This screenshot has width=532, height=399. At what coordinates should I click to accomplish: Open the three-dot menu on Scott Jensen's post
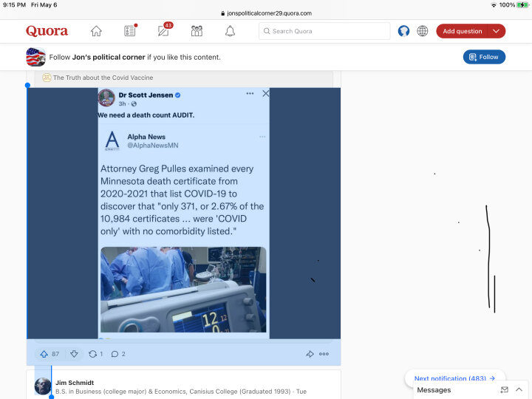point(250,93)
